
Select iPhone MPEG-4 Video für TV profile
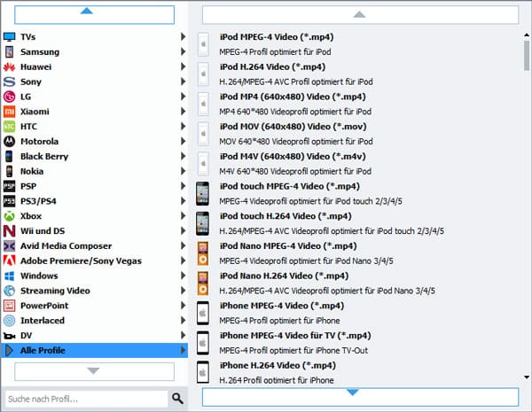358,343
